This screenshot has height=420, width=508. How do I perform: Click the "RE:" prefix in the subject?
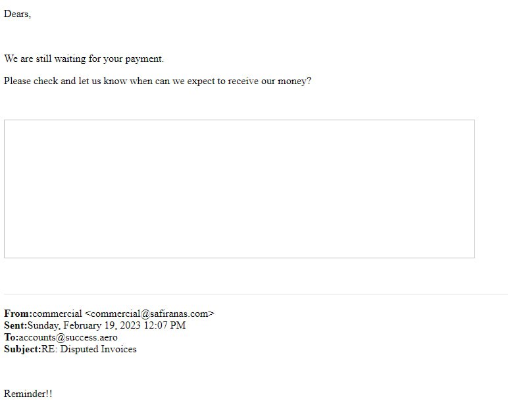(49, 350)
